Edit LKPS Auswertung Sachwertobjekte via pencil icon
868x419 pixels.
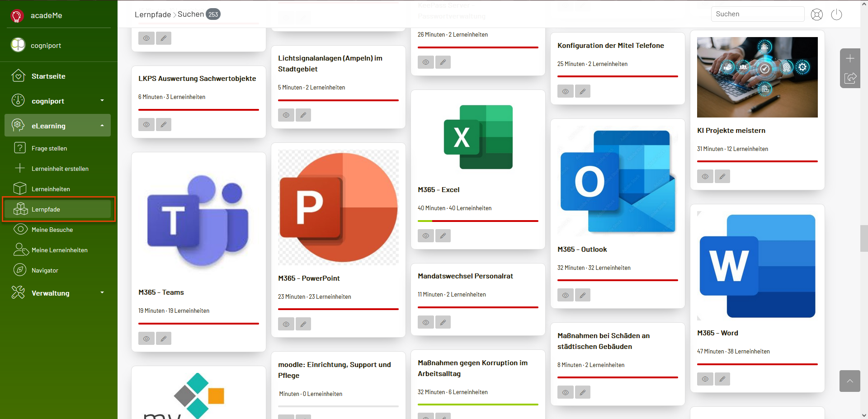pyautogui.click(x=164, y=124)
